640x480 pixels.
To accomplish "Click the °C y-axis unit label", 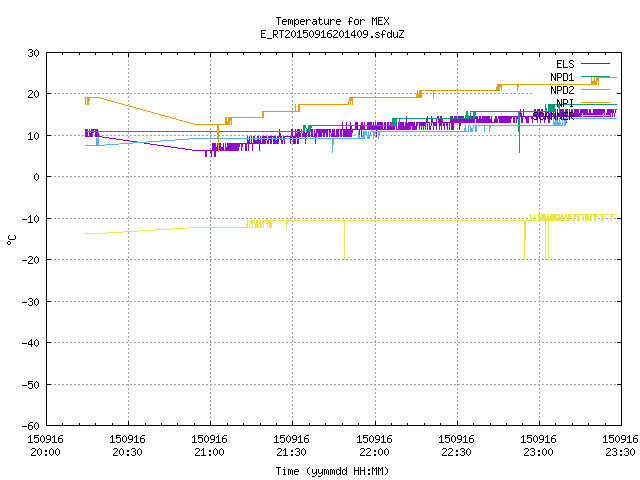I will point(11,240).
